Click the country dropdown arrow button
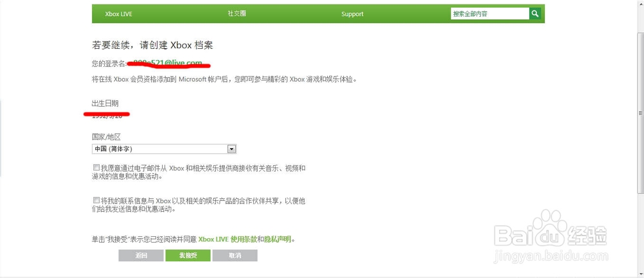The width and height of the screenshot is (644, 278). pos(232,149)
